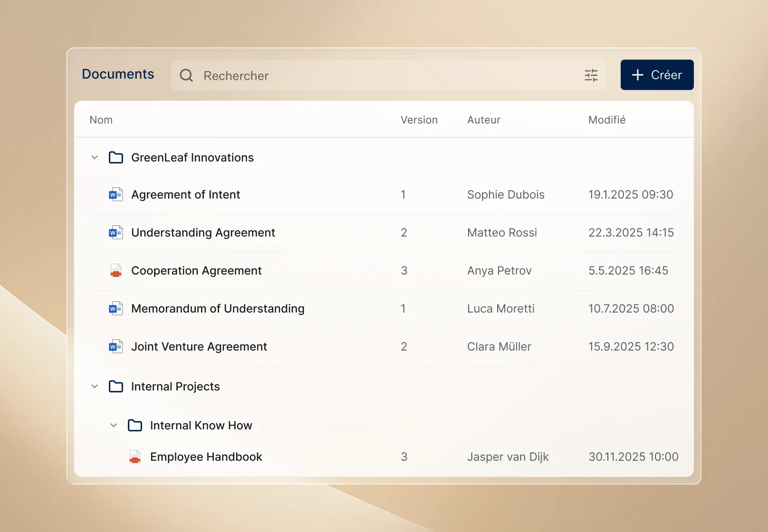Screen dimensions: 768x532
Task: Click date 22.3.2025 14:15
Action: [x=631, y=233]
